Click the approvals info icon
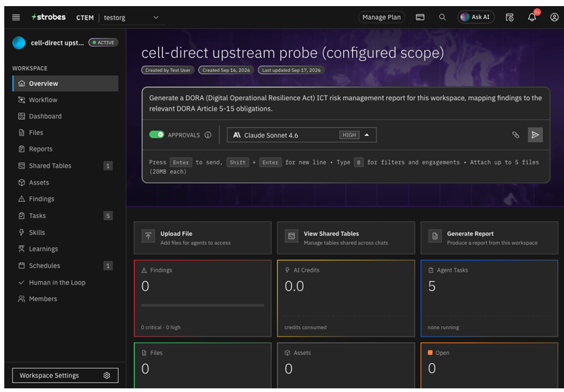Viewport: 564px width, 392px height. click(208, 135)
